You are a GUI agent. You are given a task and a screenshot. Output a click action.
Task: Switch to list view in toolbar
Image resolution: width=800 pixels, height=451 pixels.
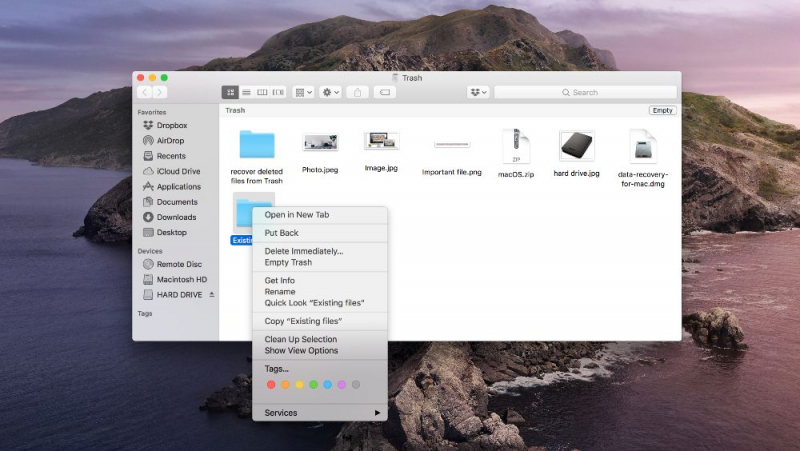(246, 92)
